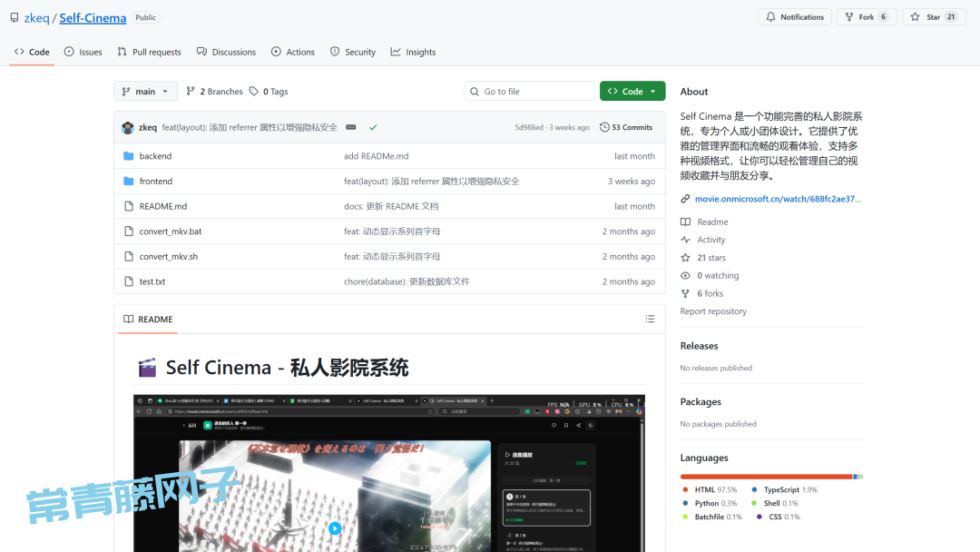
Task: Open the main branch dropdown
Action: [145, 92]
